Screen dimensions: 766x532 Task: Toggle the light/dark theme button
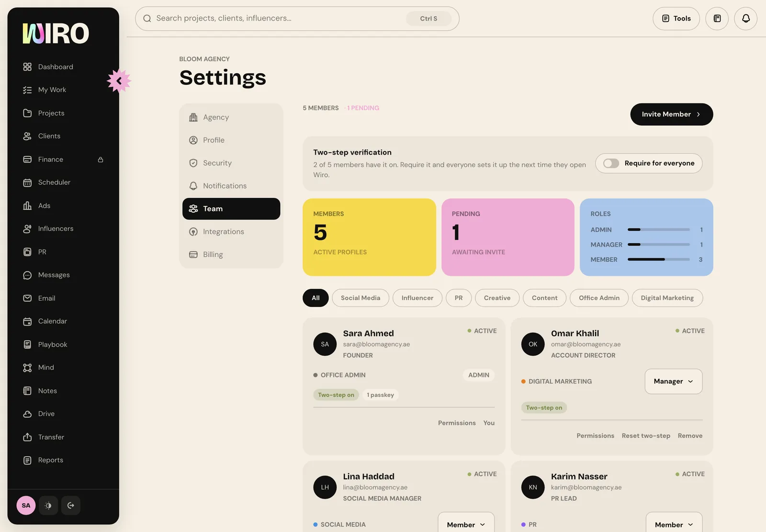coord(48,505)
